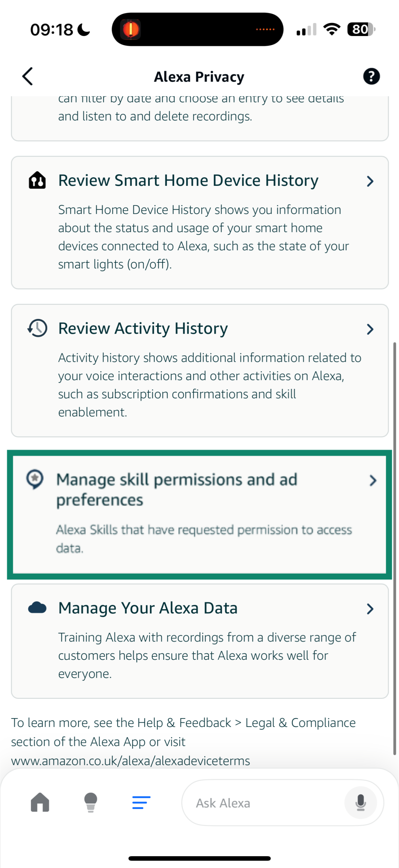Tap the microphone icon to speak to Alexa

point(360,803)
